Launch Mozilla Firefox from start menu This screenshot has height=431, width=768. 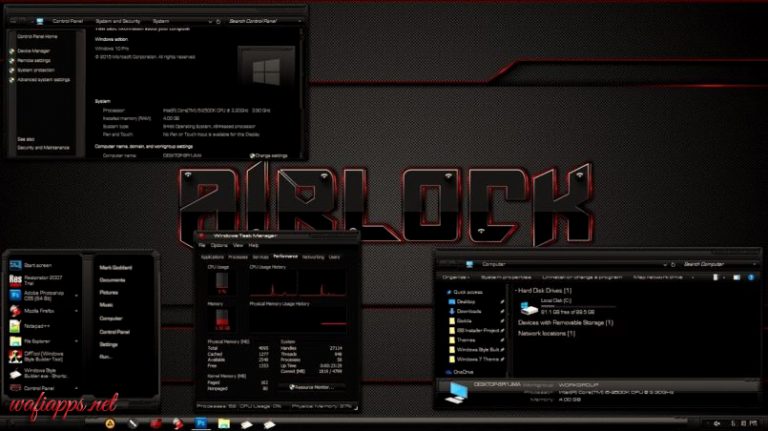coord(43,311)
